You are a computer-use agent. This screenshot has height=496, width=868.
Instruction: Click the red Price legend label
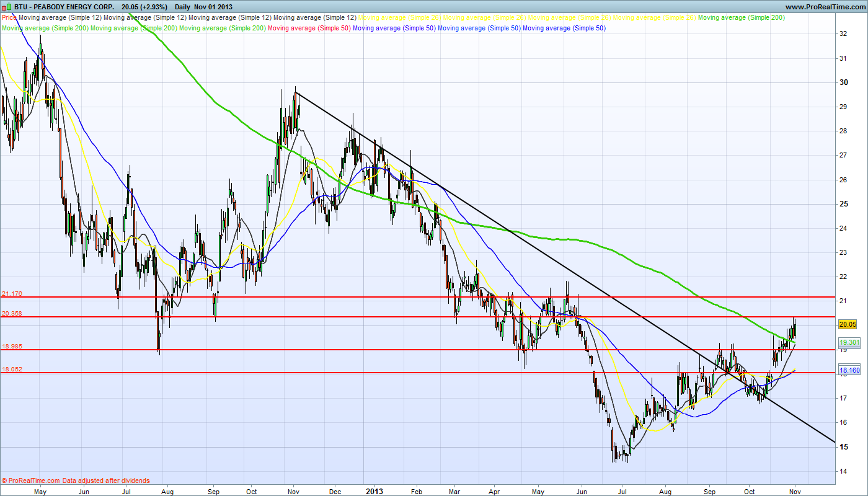[9, 17]
